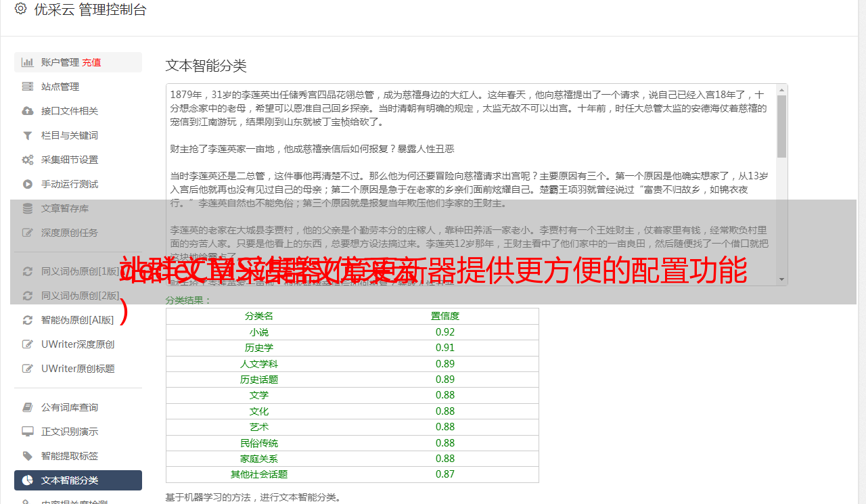Click the 历史学 classification cell
The width and height of the screenshot is (866, 504).
tap(259, 348)
